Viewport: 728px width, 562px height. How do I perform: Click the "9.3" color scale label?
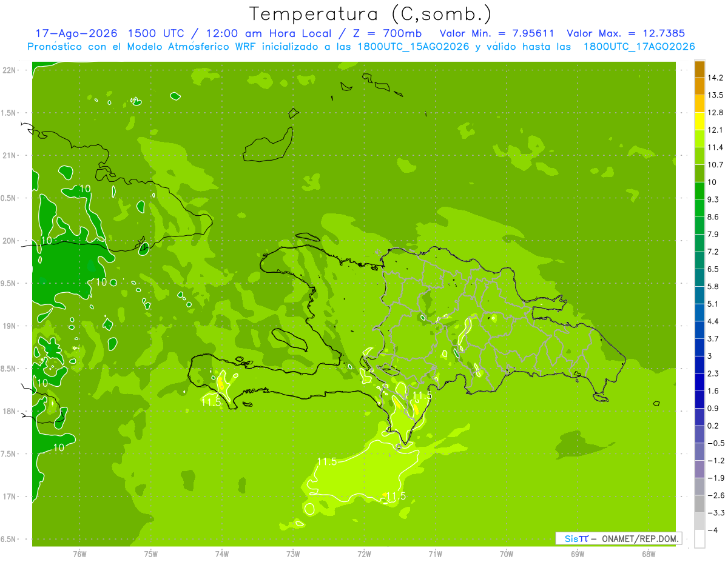(713, 199)
